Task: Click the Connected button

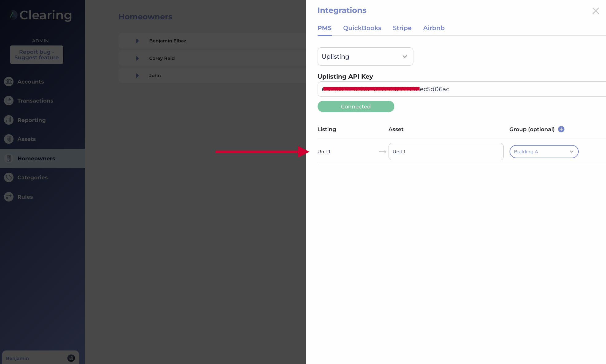Action: (x=356, y=106)
